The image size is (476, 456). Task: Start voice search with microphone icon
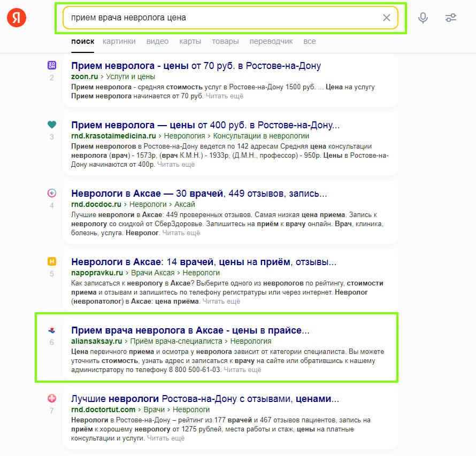click(x=423, y=18)
